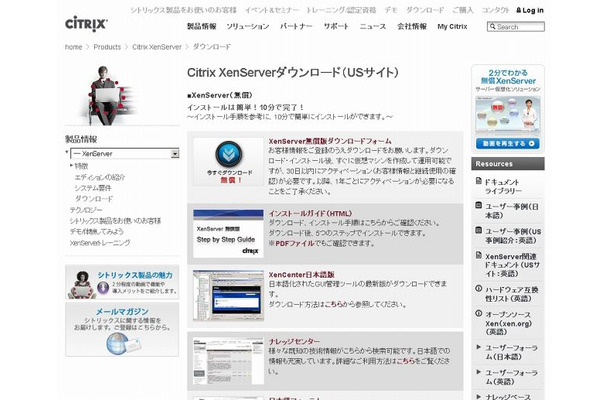Expand ユーザーフォーラム(英語) arrow
This screenshot has width=610, height=400.
(x=479, y=372)
